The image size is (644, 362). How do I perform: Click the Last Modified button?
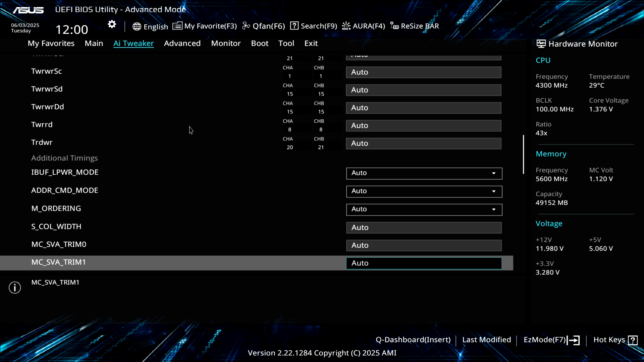coord(486,340)
